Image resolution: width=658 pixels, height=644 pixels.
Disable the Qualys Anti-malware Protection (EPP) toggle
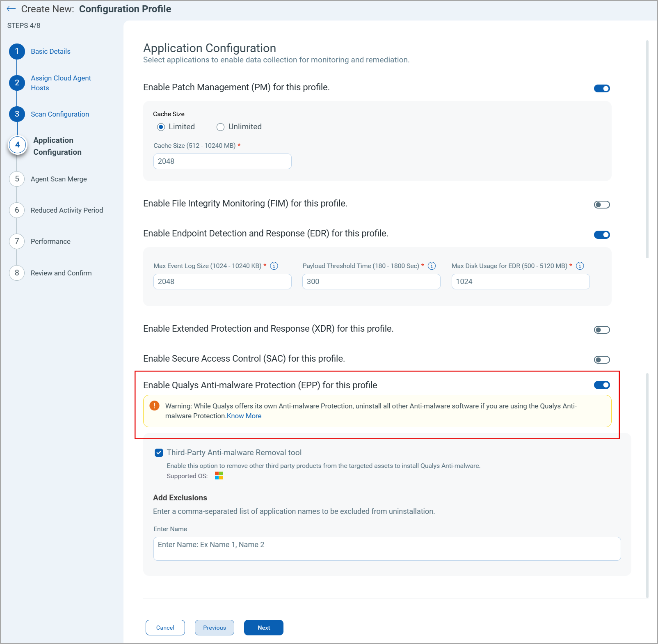pyautogui.click(x=602, y=385)
